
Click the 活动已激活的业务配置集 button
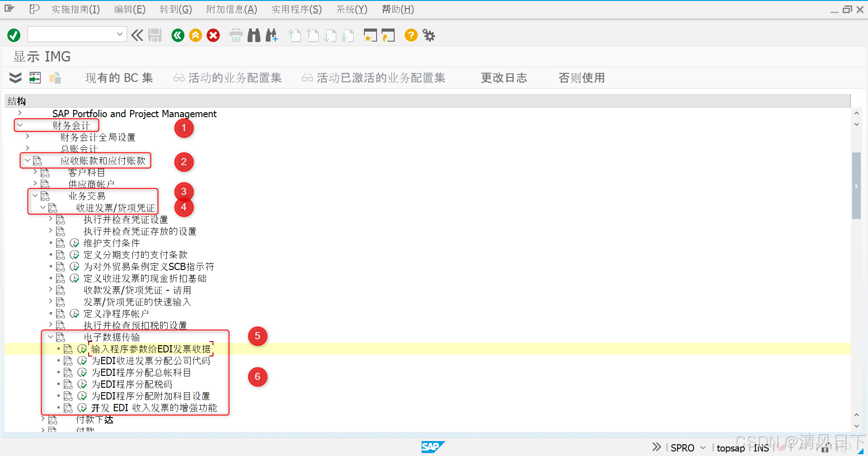click(x=373, y=78)
